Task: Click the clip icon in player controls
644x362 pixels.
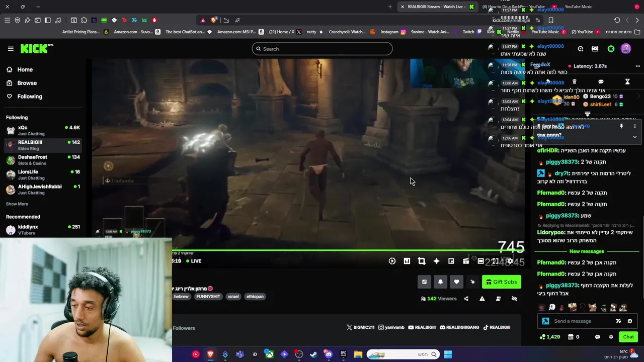Action: tap(466, 261)
